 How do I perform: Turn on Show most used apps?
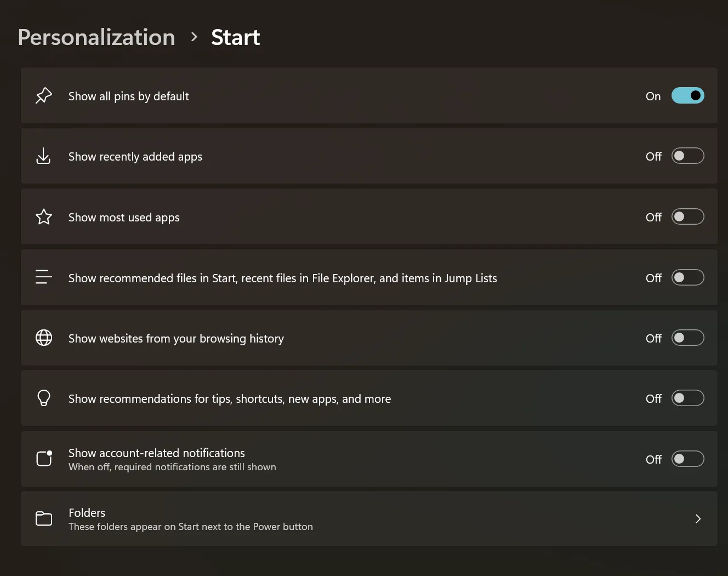[x=687, y=217]
